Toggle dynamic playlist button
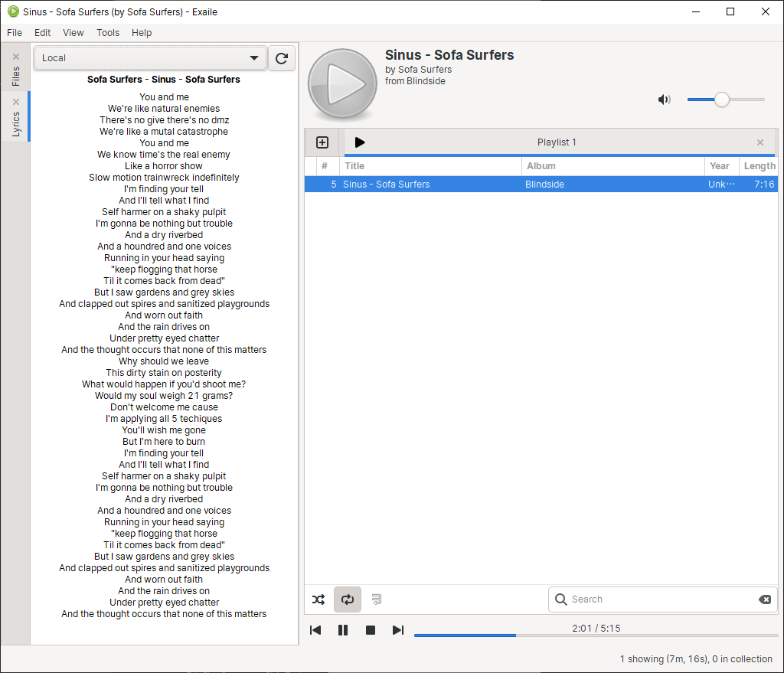 (x=377, y=599)
